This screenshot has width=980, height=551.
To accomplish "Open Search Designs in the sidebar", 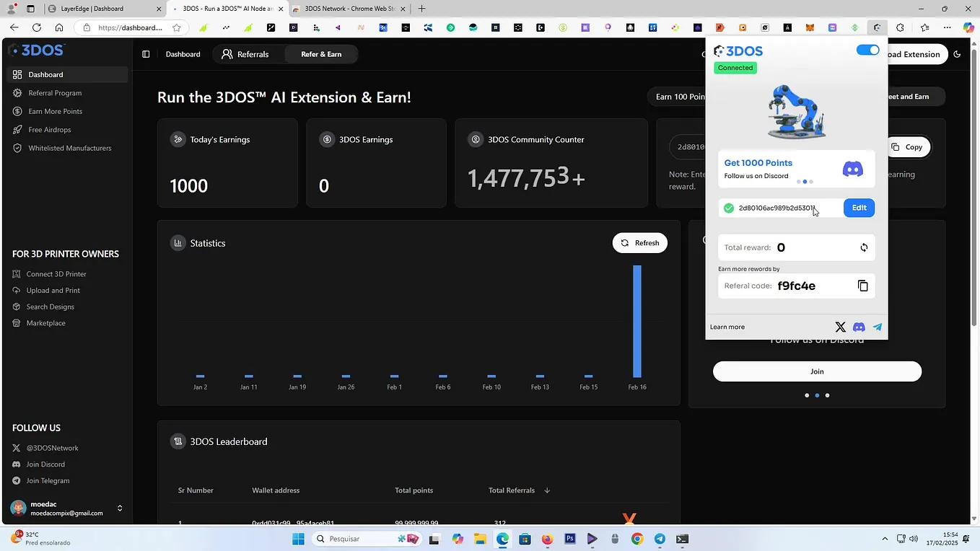I will click(51, 307).
